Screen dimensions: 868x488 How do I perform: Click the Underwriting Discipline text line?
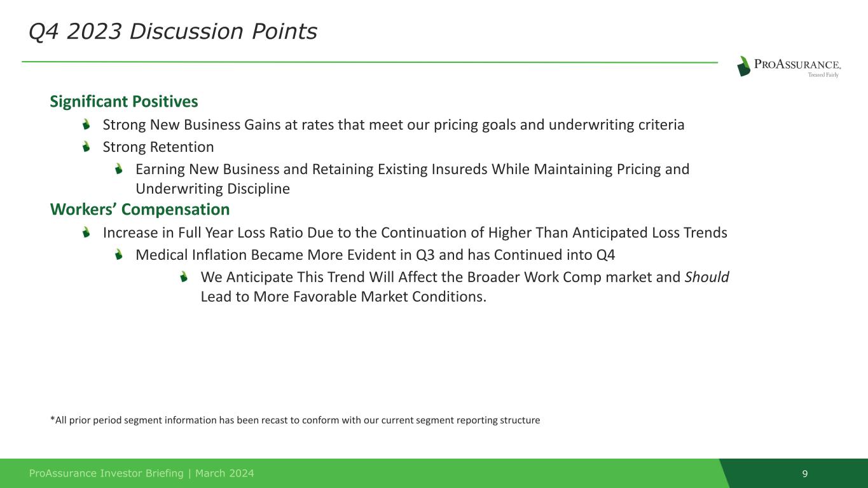pos(212,189)
